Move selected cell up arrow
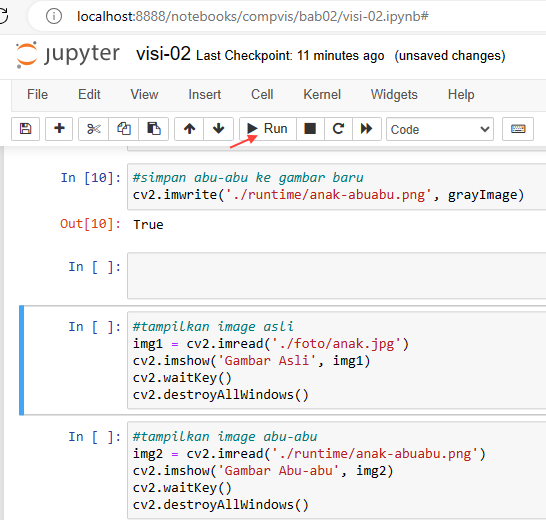 pyautogui.click(x=189, y=129)
